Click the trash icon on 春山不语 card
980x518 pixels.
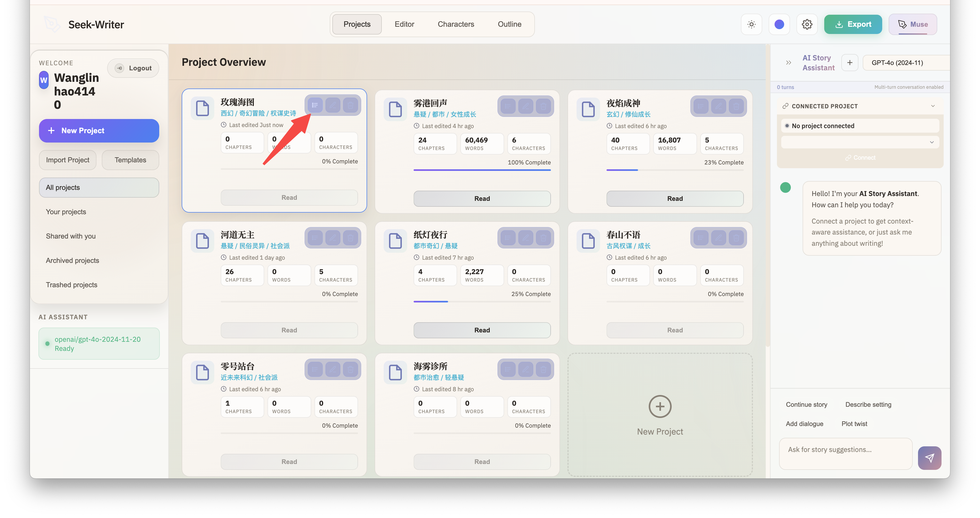736,238
